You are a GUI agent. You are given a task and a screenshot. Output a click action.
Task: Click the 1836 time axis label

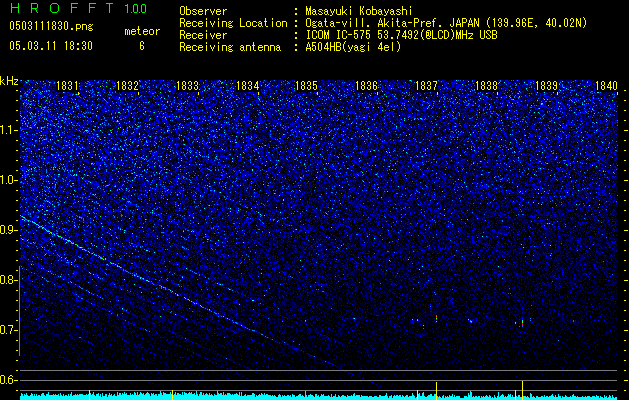367,86
